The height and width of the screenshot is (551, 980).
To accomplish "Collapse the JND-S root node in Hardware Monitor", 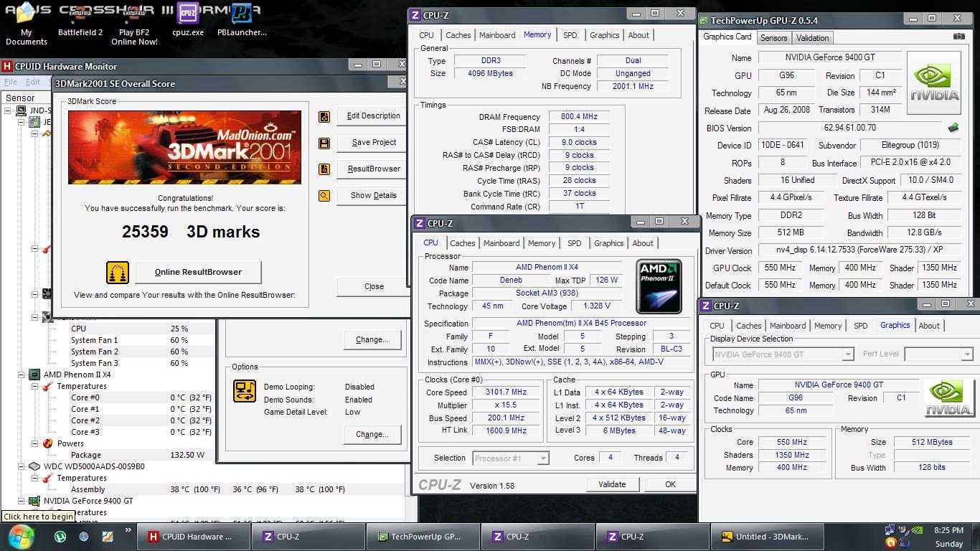I will tap(9, 110).
